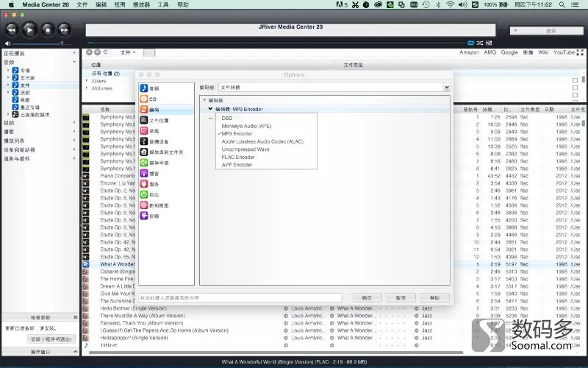The width and height of the screenshot is (588, 368).
Task: Choose AIFF Encoder from the list
Action: (237, 164)
